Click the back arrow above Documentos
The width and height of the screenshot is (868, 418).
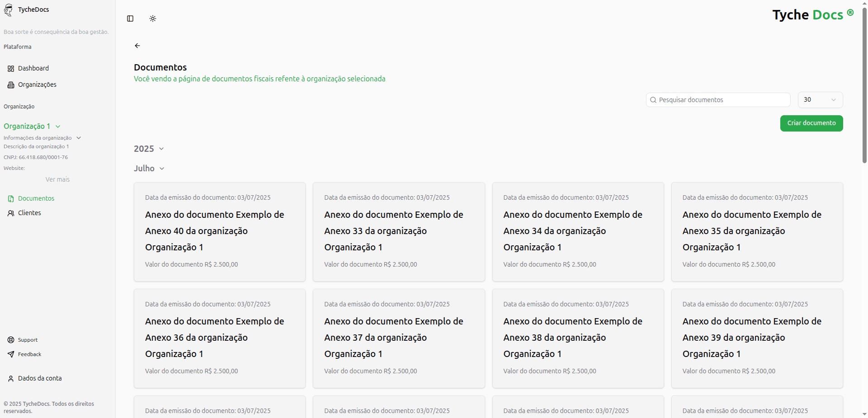pos(137,46)
